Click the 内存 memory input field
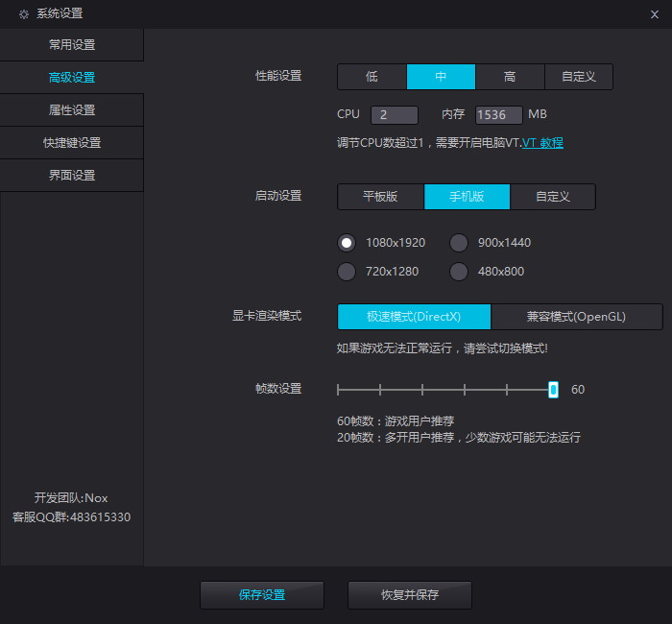Image resolution: width=672 pixels, height=624 pixels. coord(499,115)
